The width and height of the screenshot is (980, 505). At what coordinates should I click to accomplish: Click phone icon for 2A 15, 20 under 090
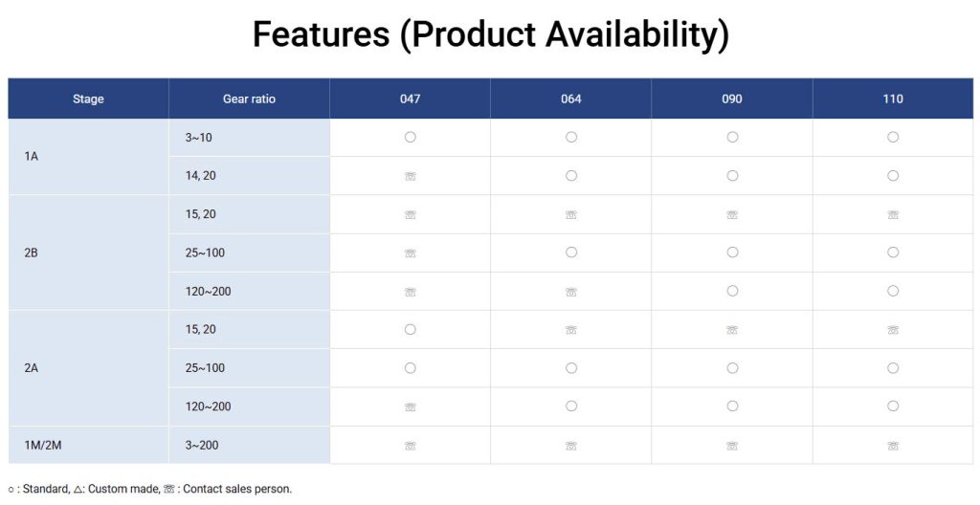click(732, 329)
